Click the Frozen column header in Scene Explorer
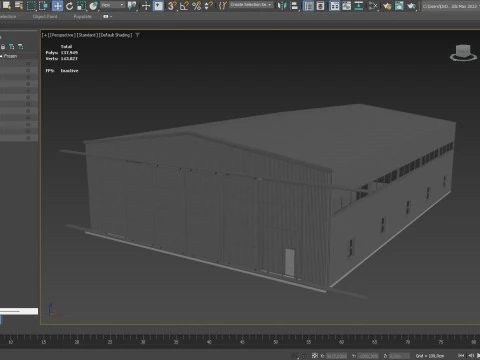Screen dimensions: 480x360 [x=10, y=56]
